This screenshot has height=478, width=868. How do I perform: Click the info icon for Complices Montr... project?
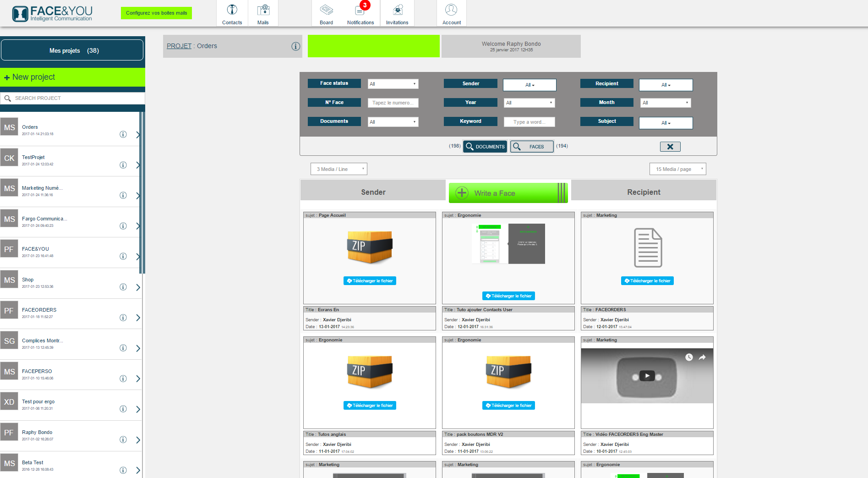[123, 348]
